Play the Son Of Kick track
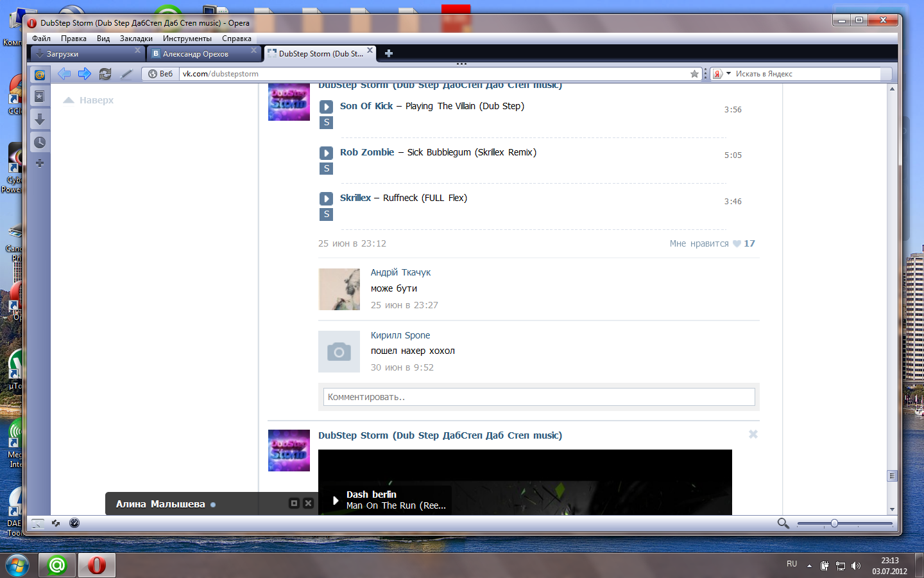 326,107
